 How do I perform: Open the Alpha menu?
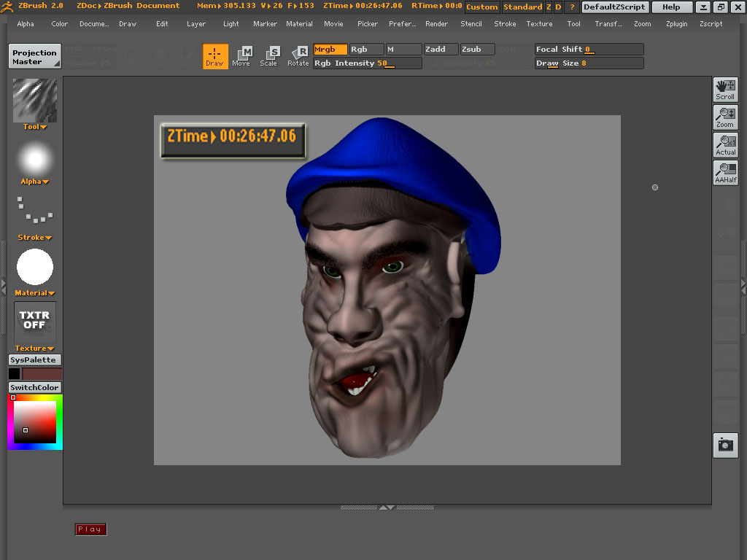coord(26,24)
